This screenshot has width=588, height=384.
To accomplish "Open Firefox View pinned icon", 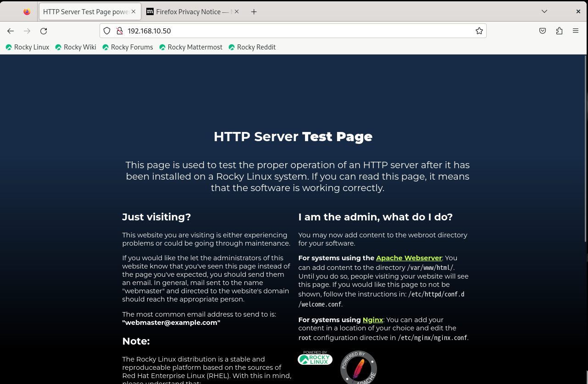I will coord(27,12).
